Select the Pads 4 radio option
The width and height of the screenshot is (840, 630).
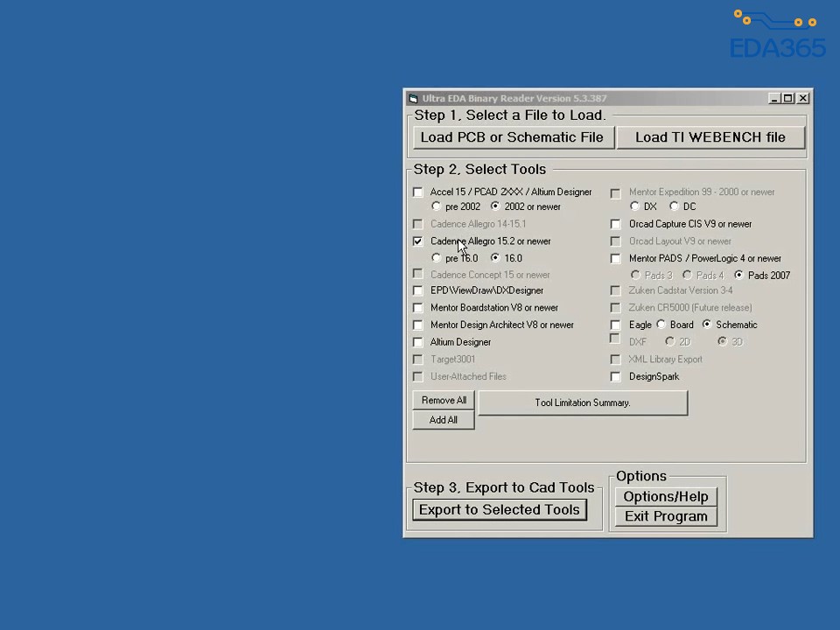click(x=688, y=275)
